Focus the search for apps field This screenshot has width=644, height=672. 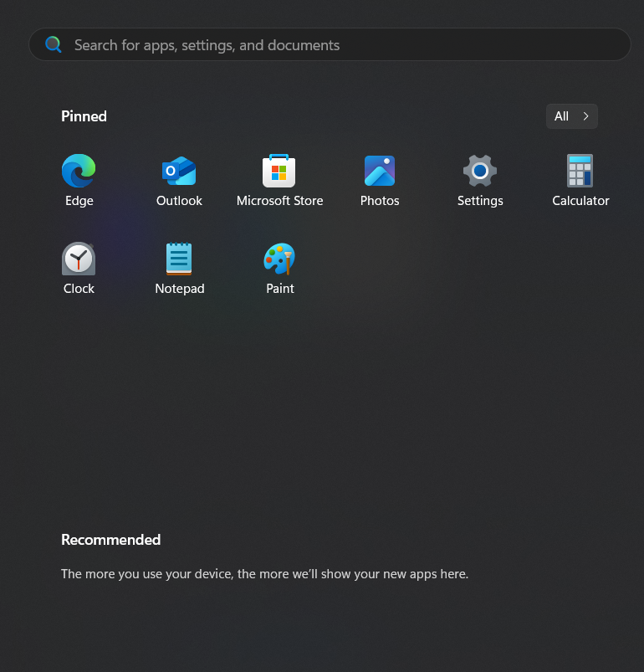(330, 44)
